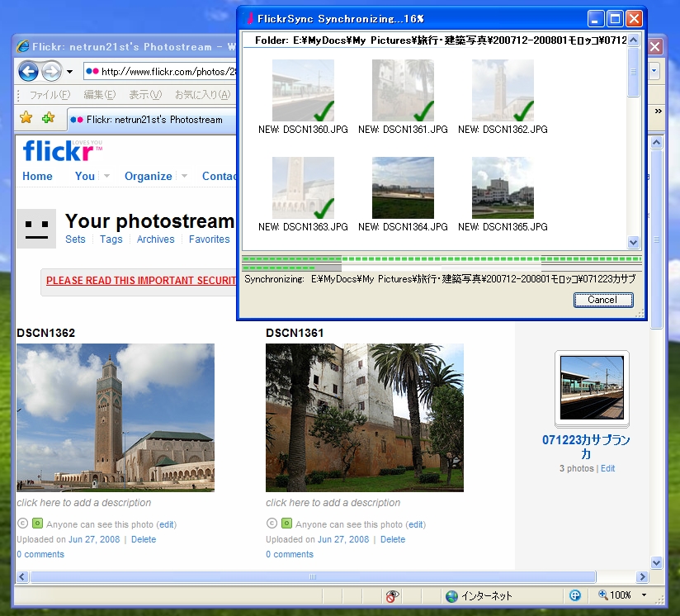
Task: Open the train station set thumbnail
Action: [592, 388]
